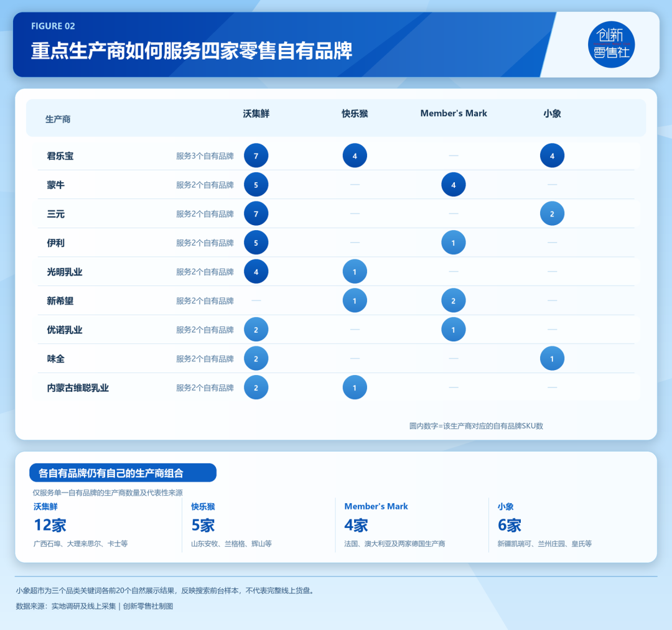
Task: Click the note 圆内数字=该生产商对应的自有品牌SKU数
Action: click(x=476, y=426)
